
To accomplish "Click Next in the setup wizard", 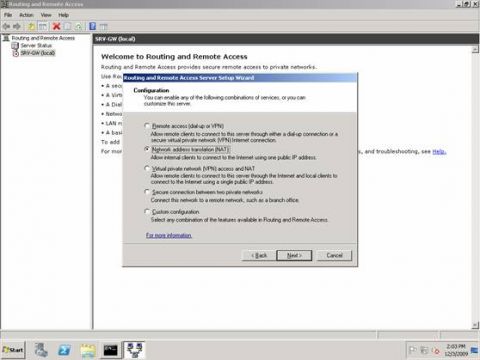I will (x=294, y=255).
